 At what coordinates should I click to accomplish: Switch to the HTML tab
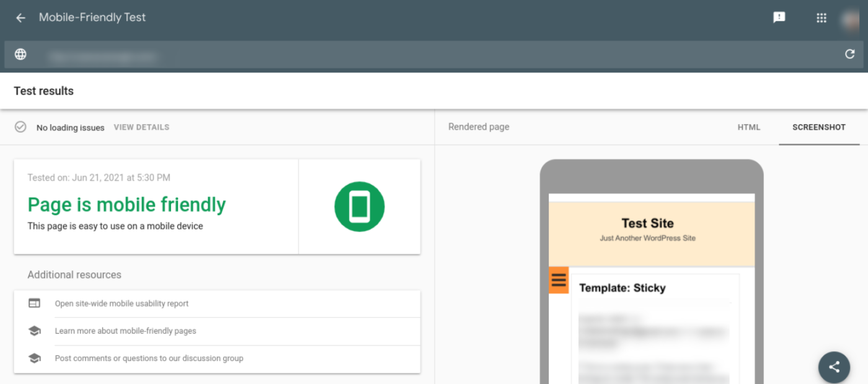pyautogui.click(x=749, y=127)
